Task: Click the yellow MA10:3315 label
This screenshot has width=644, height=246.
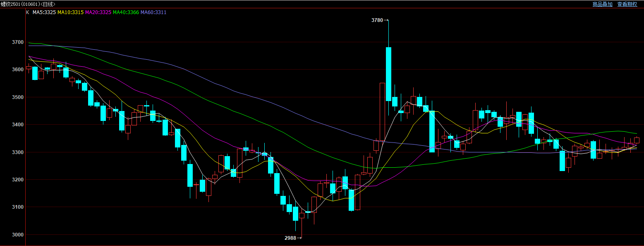Action: point(70,12)
